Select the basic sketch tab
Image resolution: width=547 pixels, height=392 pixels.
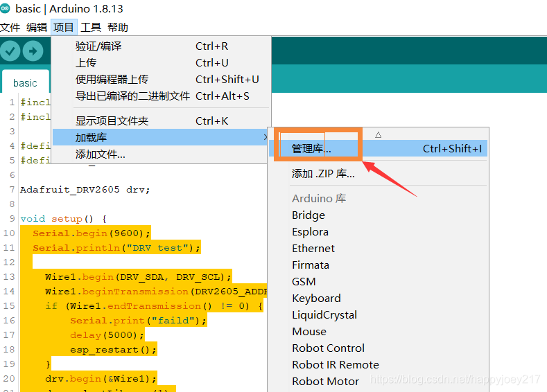25,82
